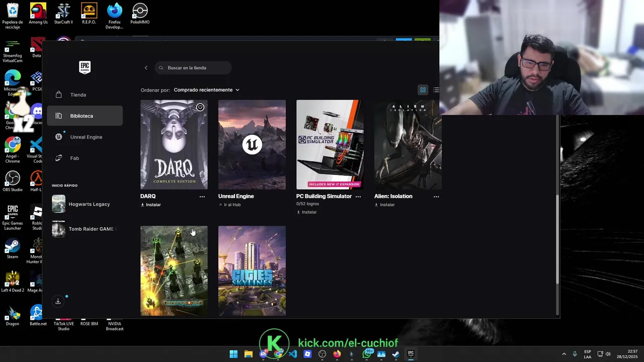Click the Epic Games logo

(x=85, y=67)
